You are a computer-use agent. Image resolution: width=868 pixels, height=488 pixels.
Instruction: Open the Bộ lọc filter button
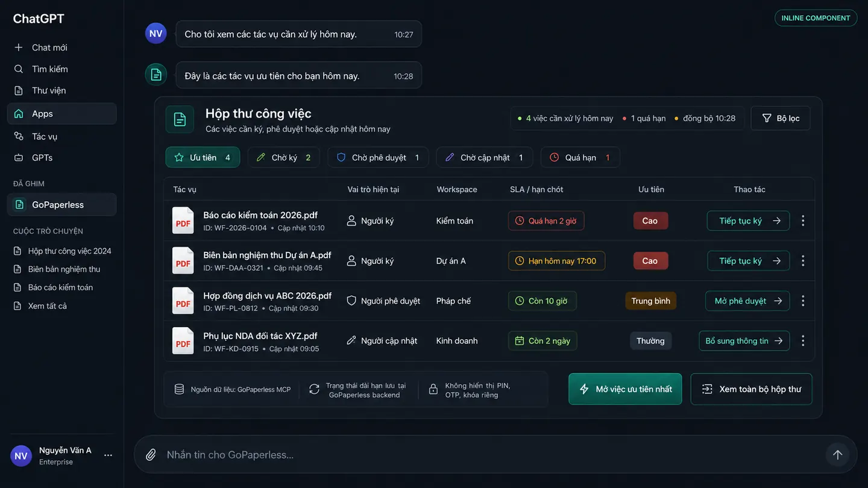pyautogui.click(x=781, y=118)
